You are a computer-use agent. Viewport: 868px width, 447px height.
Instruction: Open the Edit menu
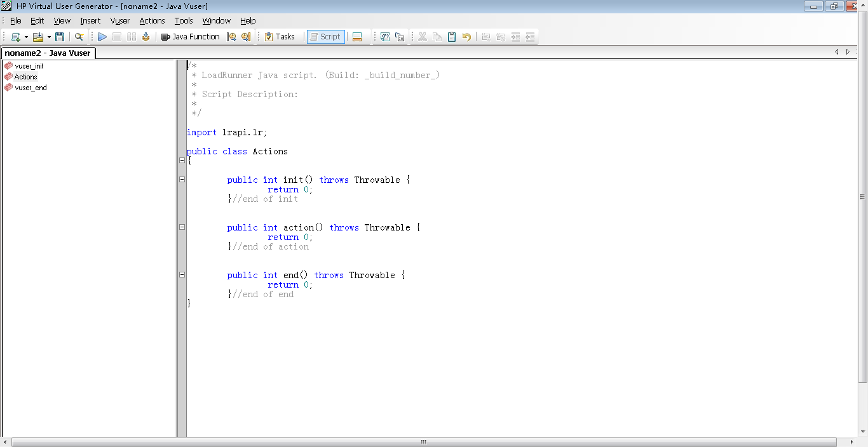click(x=37, y=21)
